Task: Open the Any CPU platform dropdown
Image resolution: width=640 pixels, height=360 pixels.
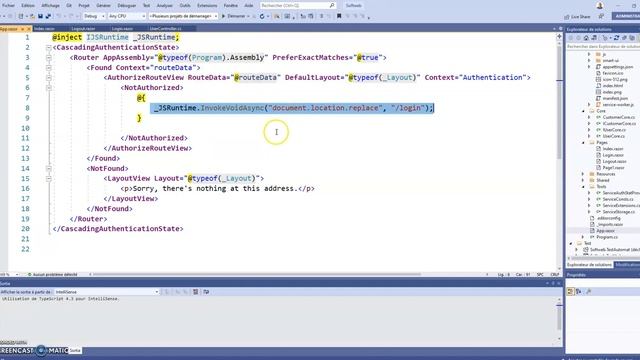Action: (x=127, y=16)
